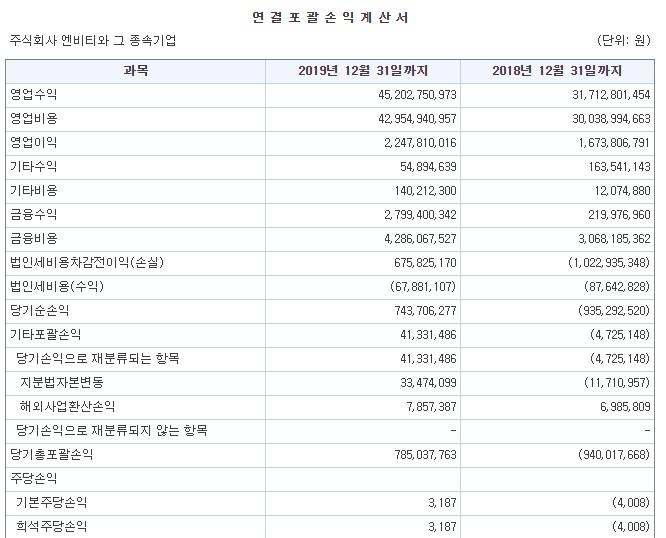Click the 2018년 12월 31일까지 header
Image resolution: width=666 pixels, height=538 pixels.
[x=557, y=70]
